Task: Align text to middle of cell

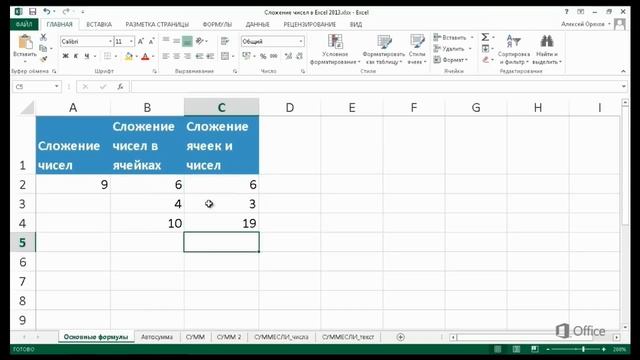Action: (x=176, y=40)
